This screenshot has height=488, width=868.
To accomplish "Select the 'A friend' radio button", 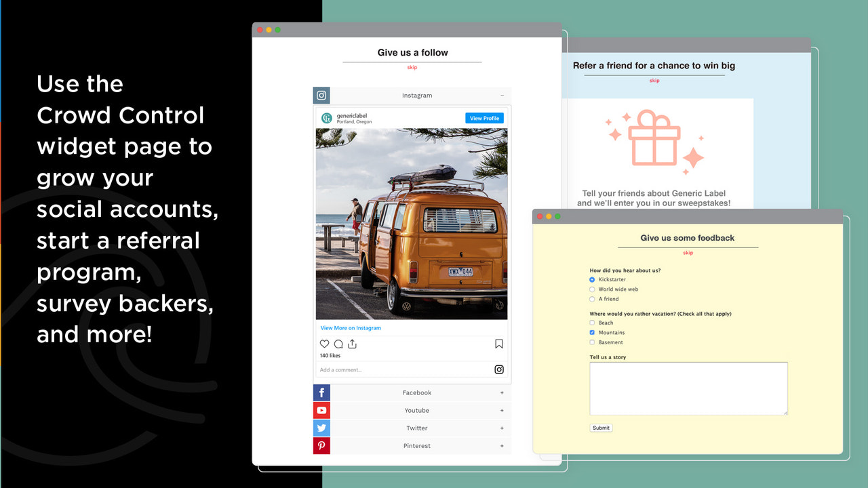I will tap(591, 299).
